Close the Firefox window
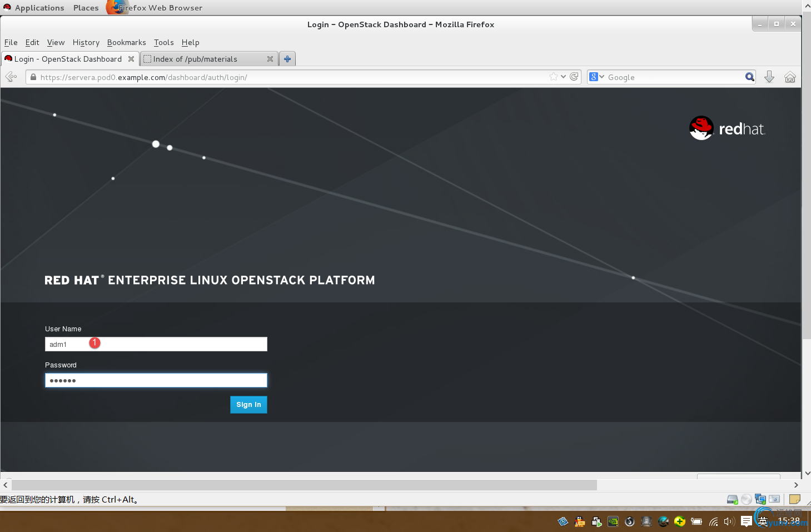Viewport: 811px width, 532px height. pyautogui.click(x=793, y=24)
